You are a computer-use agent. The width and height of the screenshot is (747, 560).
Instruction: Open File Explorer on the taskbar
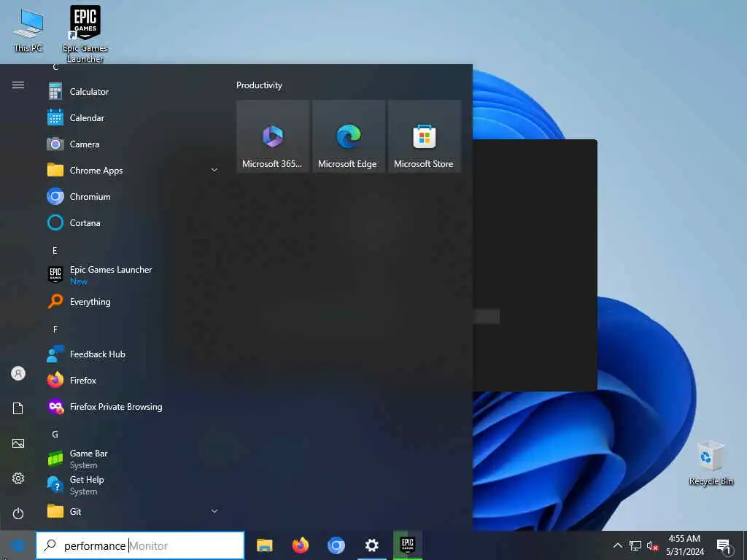[x=264, y=545]
